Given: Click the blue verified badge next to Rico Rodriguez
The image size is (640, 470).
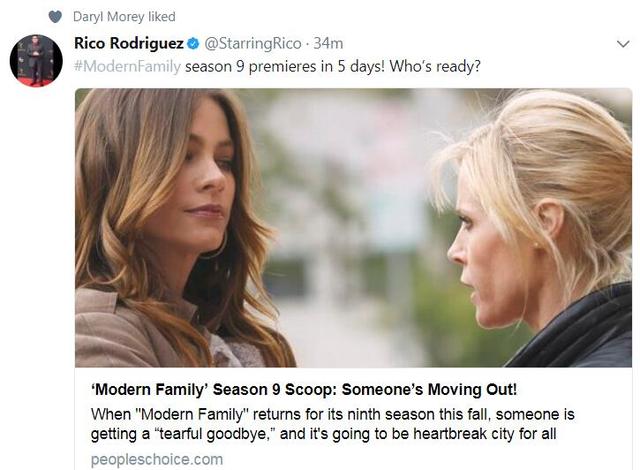Looking at the screenshot, I should pos(193,43).
